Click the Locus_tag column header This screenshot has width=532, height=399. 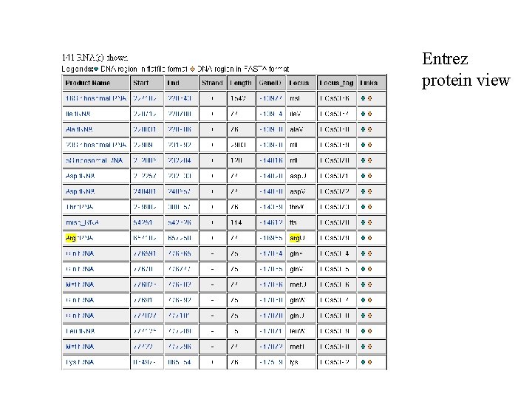pyautogui.click(x=337, y=83)
